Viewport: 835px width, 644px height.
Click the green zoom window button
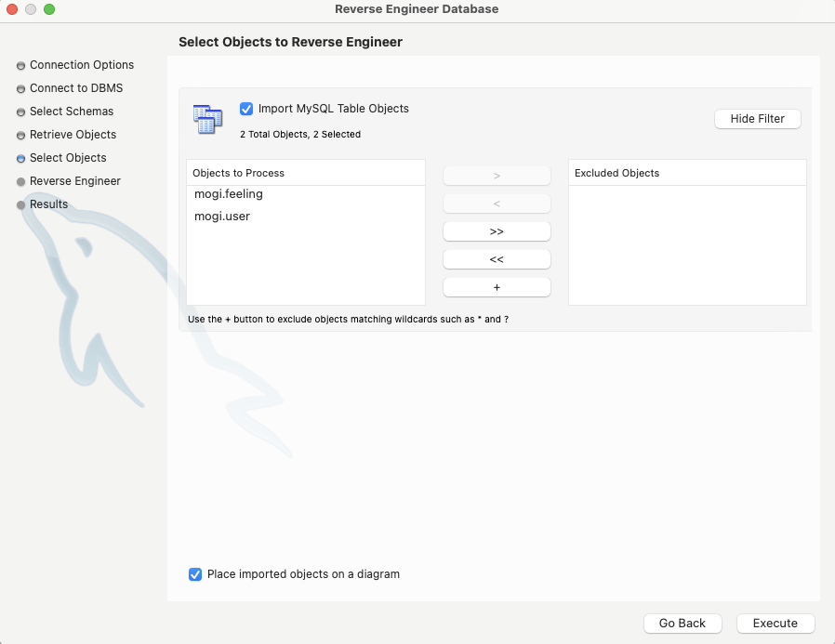click(x=49, y=9)
